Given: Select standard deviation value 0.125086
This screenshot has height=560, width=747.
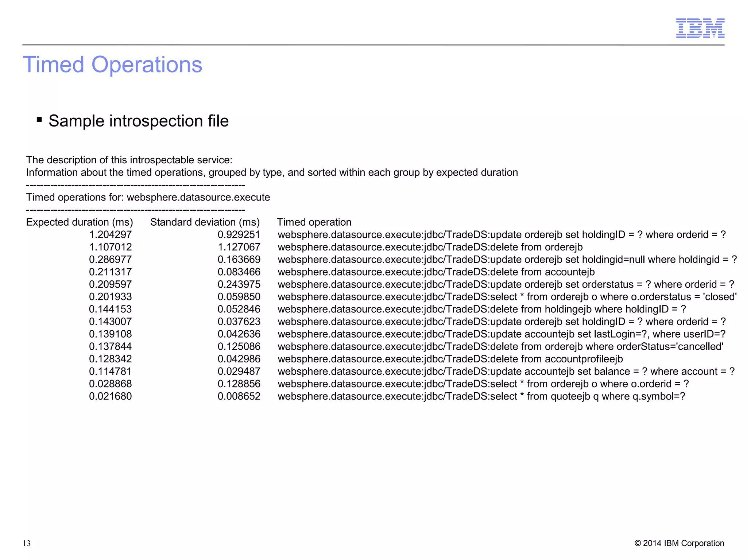Looking at the screenshot, I should pyautogui.click(x=239, y=346).
